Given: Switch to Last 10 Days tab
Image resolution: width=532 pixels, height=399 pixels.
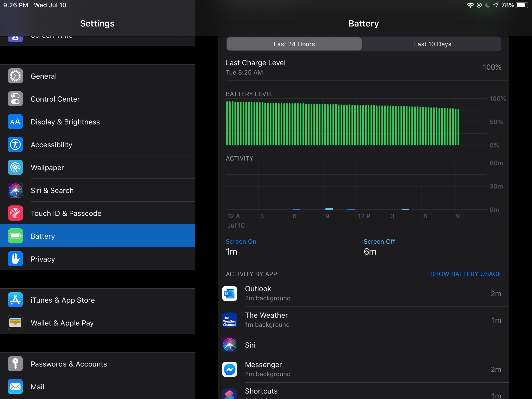Looking at the screenshot, I should pos(432,44).
